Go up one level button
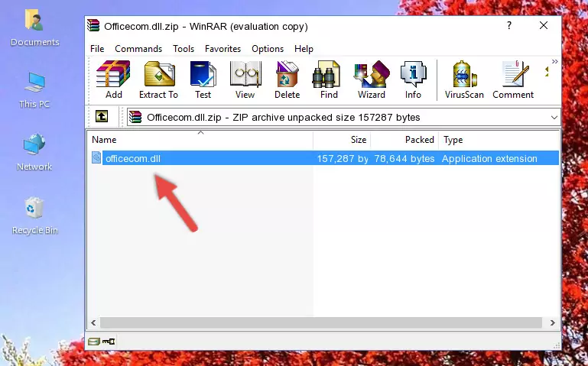The width and height of the screenshot is (588, 366). pos(102,116)
